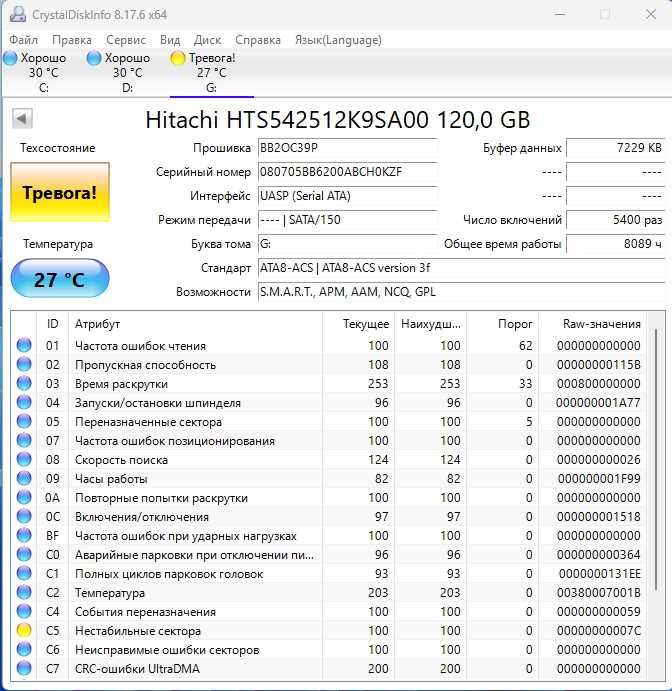Click the Прошивка field BB2OC39P
Viewport: 672px width, 691px height.
[348, 148]
